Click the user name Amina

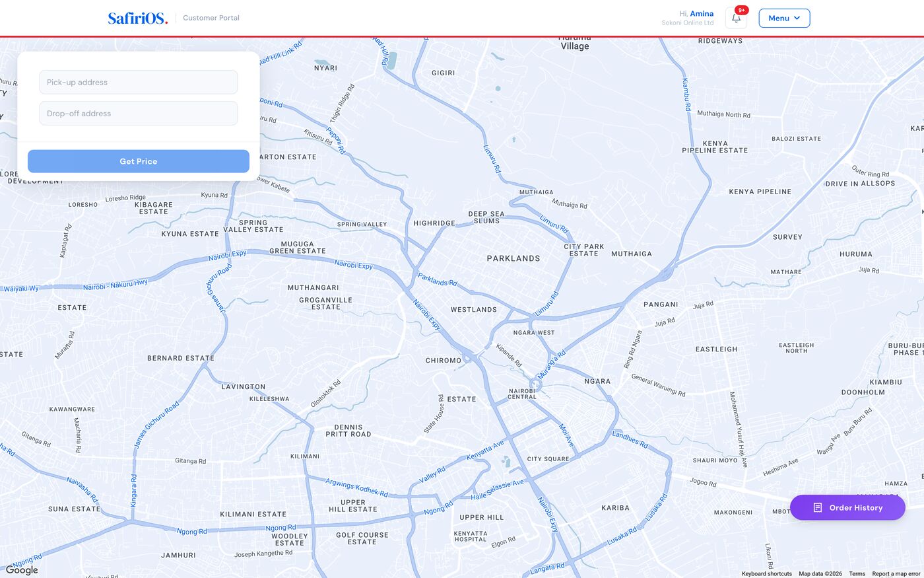pyautogui.click(x=702, y=13)
